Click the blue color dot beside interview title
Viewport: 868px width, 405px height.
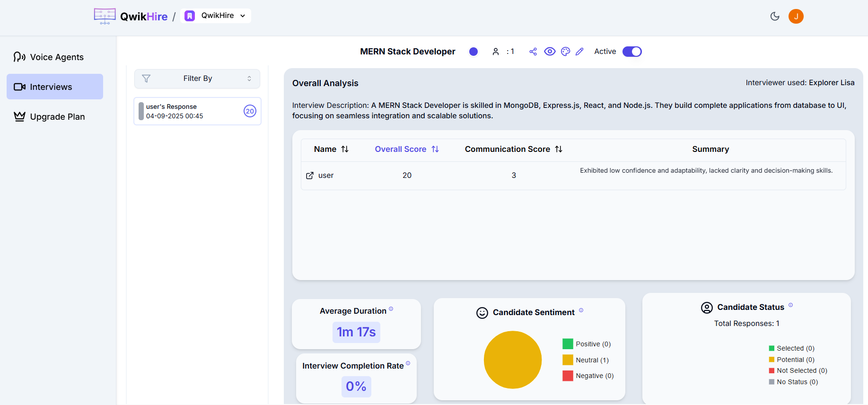[473, 52]
